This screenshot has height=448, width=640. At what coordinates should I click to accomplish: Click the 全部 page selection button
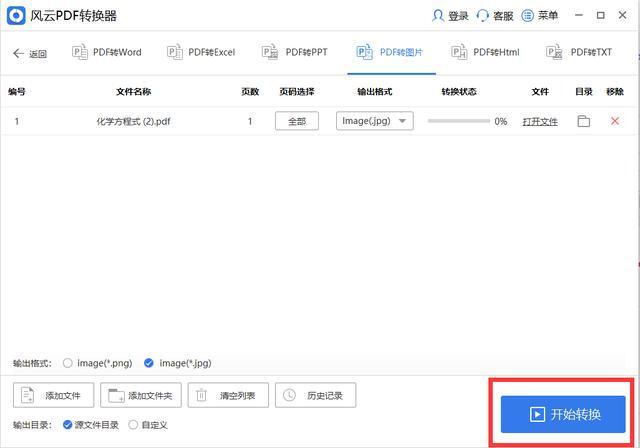[297, 121]
